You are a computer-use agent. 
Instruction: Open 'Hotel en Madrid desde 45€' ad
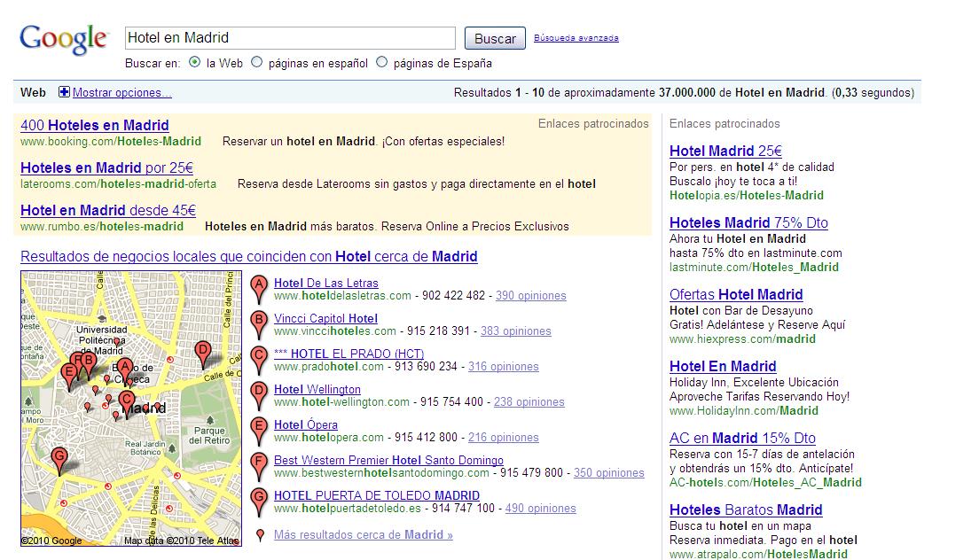tap(108, 210)
